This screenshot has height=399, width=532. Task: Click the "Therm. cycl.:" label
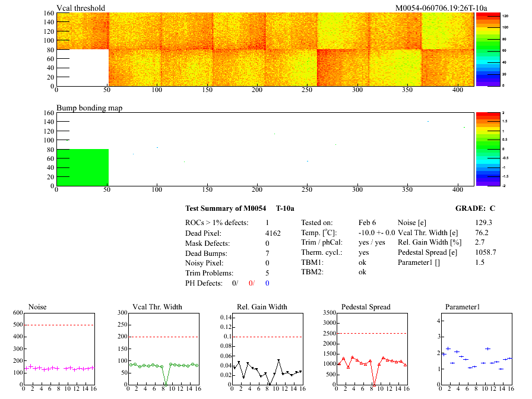322,252
